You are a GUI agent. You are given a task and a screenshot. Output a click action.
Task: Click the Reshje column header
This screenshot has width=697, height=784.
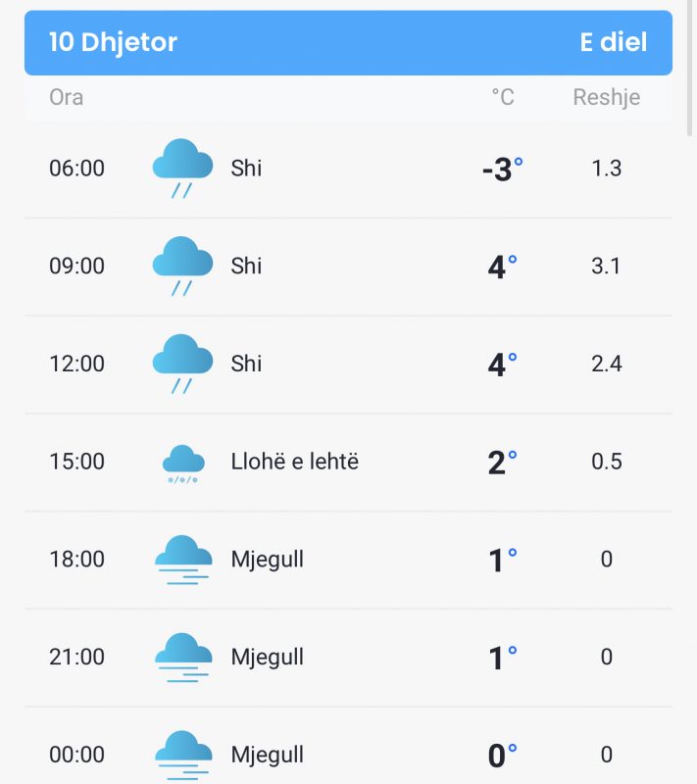(x=607, y=97)
